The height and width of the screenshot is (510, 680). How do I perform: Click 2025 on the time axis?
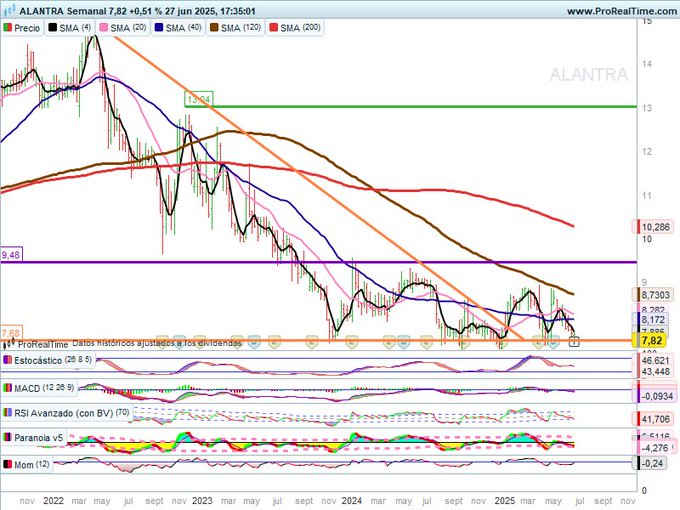(x=505, y=500)
